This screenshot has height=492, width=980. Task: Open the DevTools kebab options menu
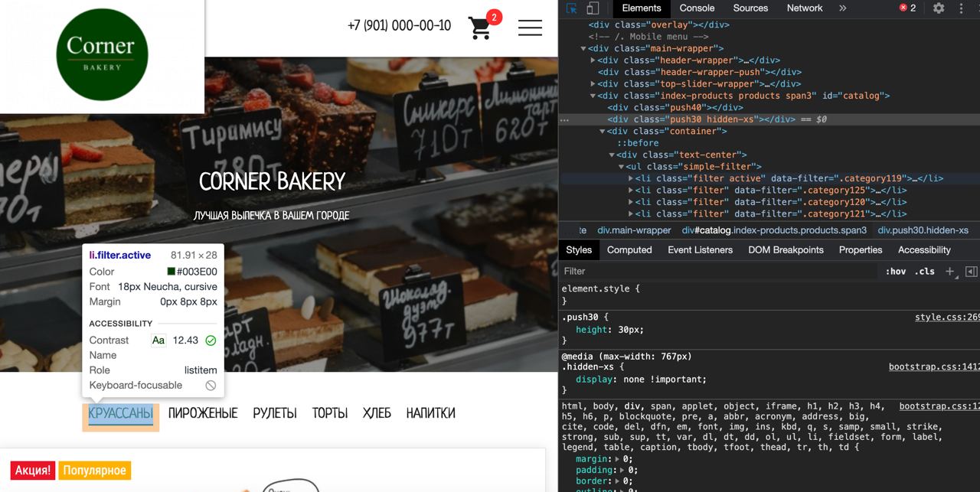pyautogui.click(x=962, y=8)
